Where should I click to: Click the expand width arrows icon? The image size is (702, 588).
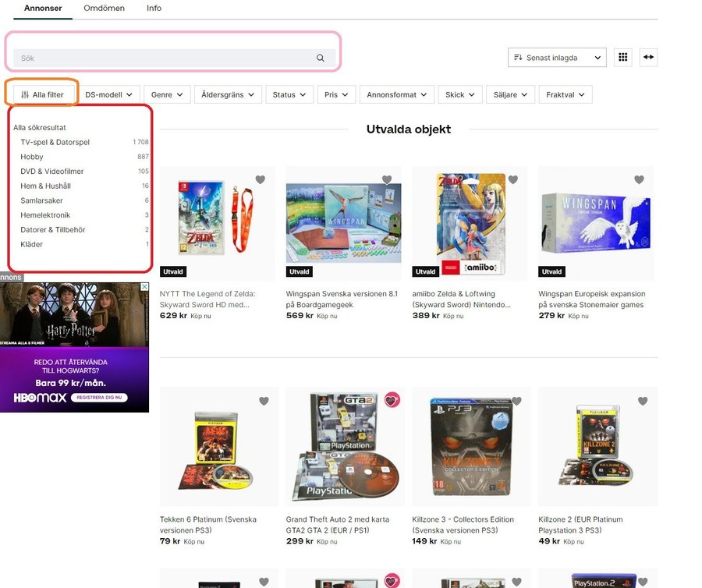click(648, 57)
